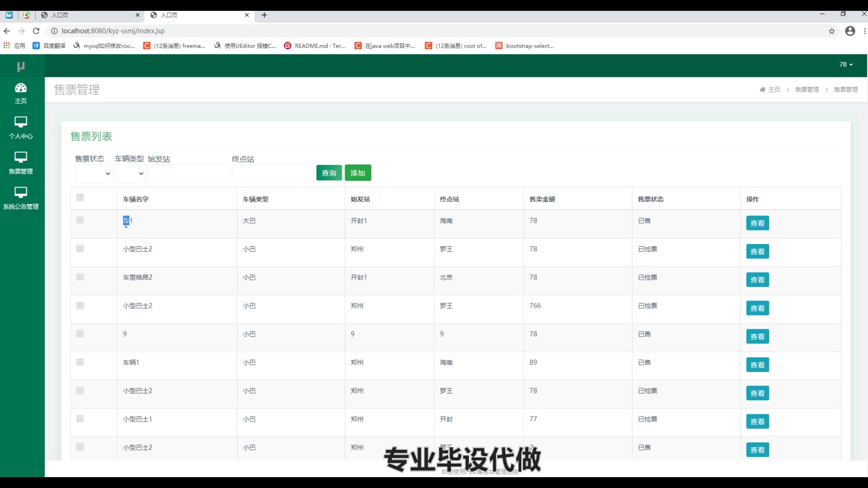The image size is (868, 488).
Task: Open the mysql如何修改roo... bookmark
Action: (x=104, y=46)
